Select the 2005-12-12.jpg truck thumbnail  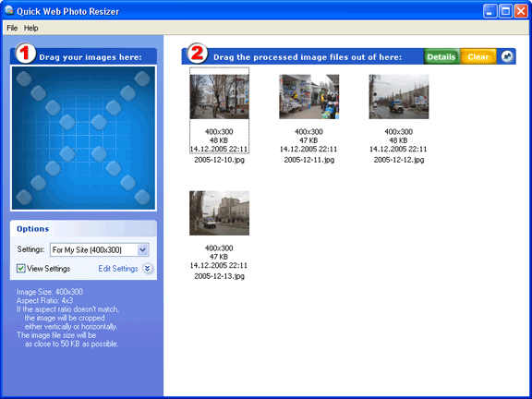(399, 97)
